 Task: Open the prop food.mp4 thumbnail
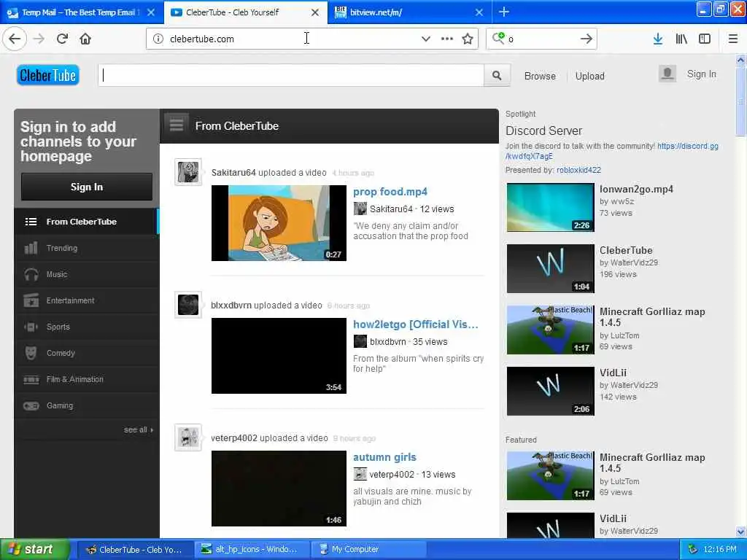tap(279, 223)
